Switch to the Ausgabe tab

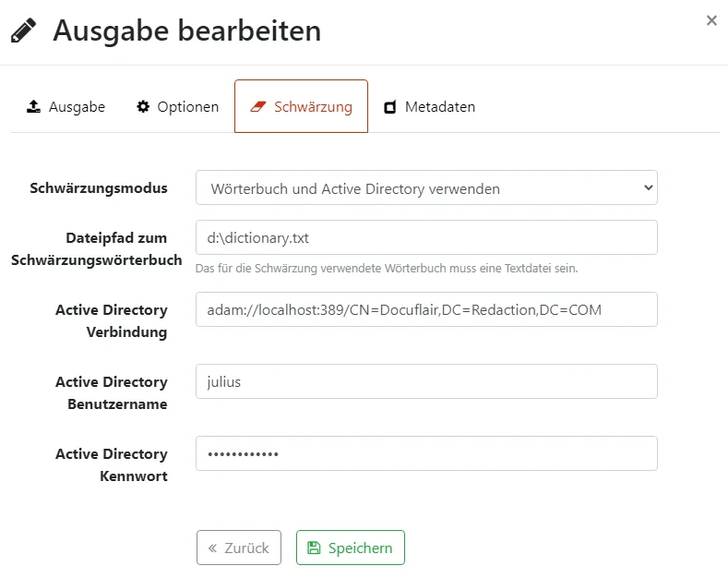77,106
